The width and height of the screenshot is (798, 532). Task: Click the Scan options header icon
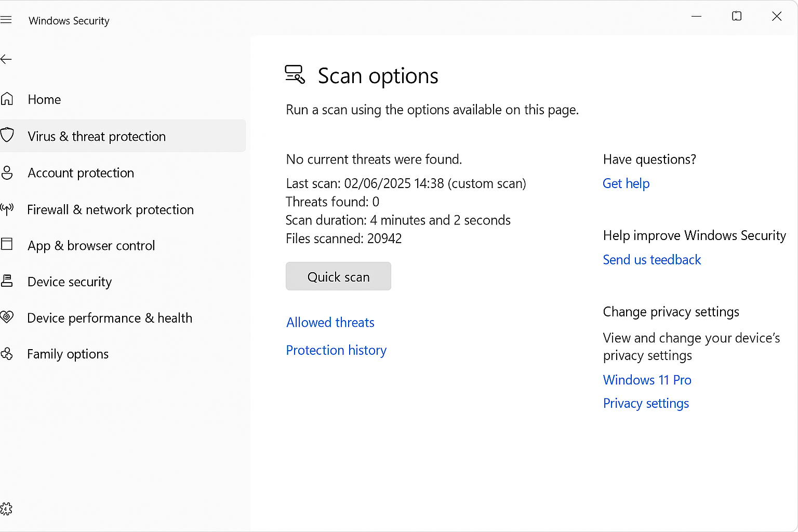pyautogui.click(x=295, y=74)
